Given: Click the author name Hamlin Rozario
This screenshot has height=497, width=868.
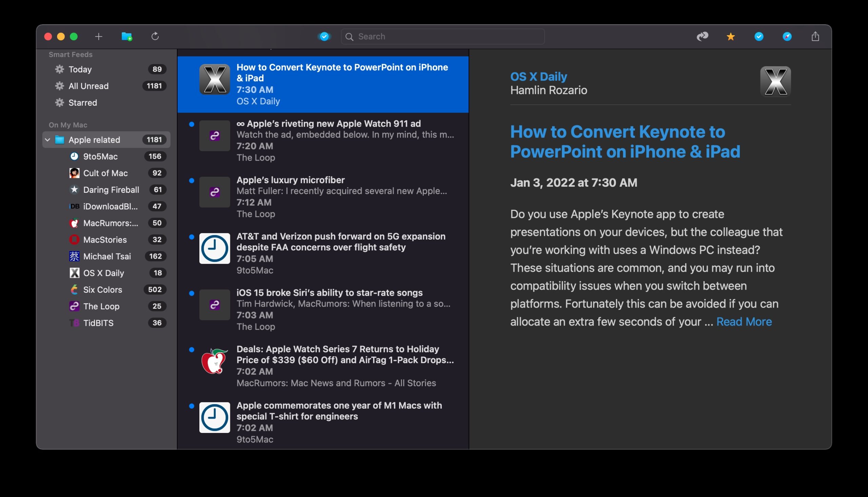Looking at the screenshot, I should [548, 90].
